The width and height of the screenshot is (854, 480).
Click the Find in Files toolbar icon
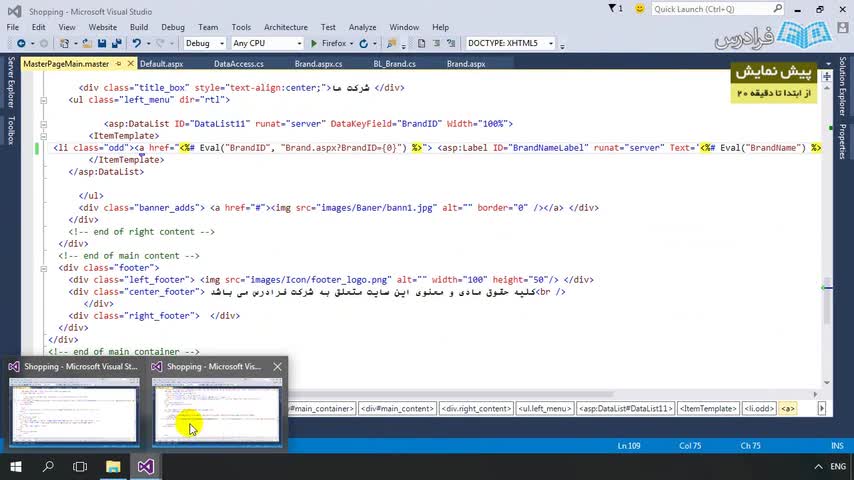tap(391, 43)
